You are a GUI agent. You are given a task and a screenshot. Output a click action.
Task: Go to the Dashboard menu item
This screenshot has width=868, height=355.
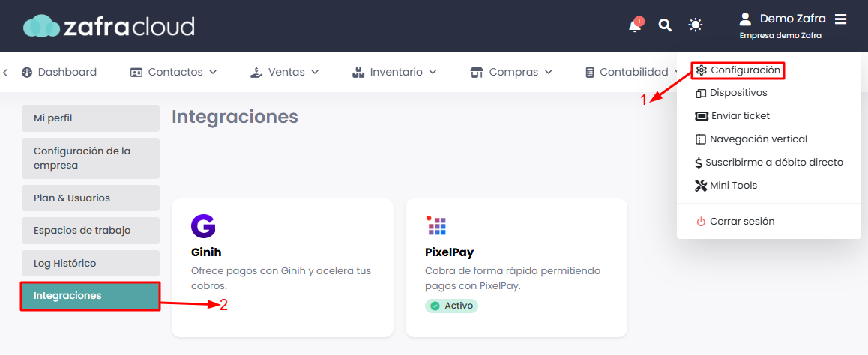click(59, 72)
